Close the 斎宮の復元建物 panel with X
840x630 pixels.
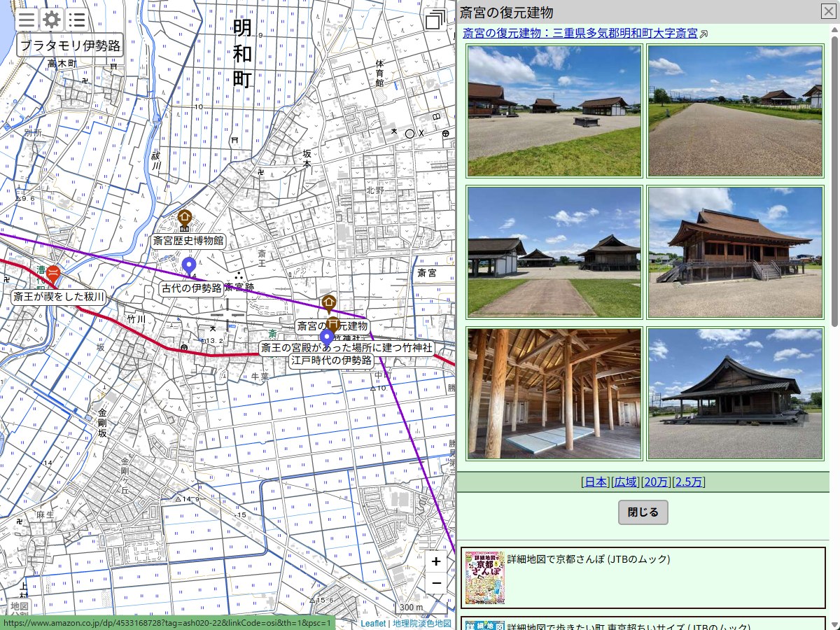pyautogui.click(x=827, y=11)
